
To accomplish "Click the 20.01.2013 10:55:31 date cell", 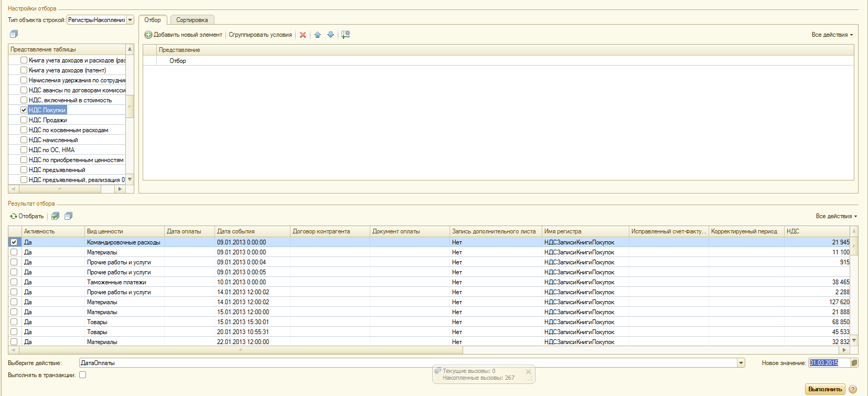I will 252,332.
